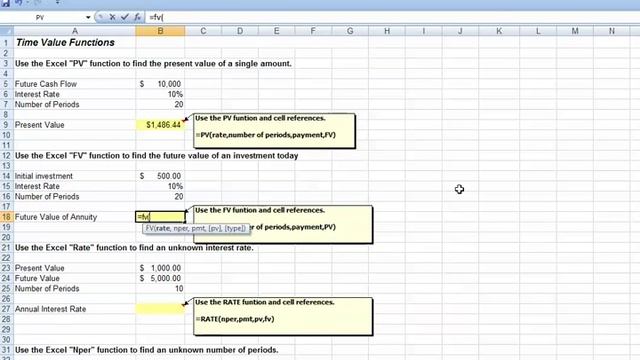Viewport: 640px width, 360px height.
Task: Select column L header
Action: pyautogui.click(x=538, y=31)
